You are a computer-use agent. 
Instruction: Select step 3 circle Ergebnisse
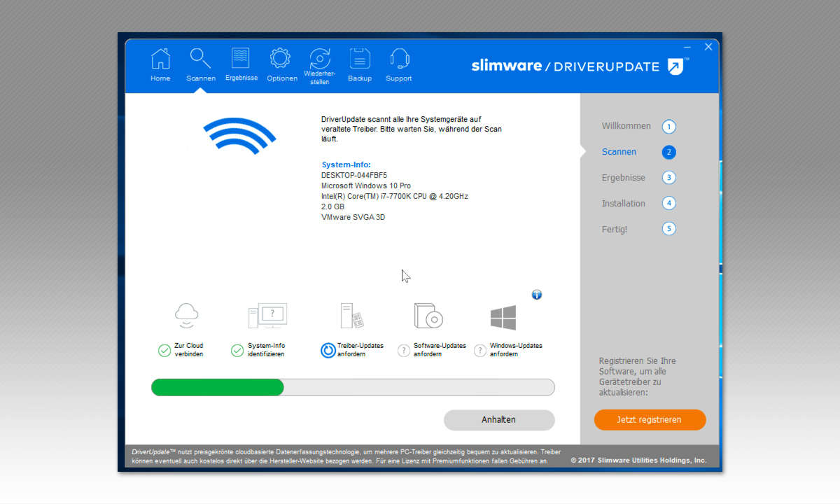(668, 178)
